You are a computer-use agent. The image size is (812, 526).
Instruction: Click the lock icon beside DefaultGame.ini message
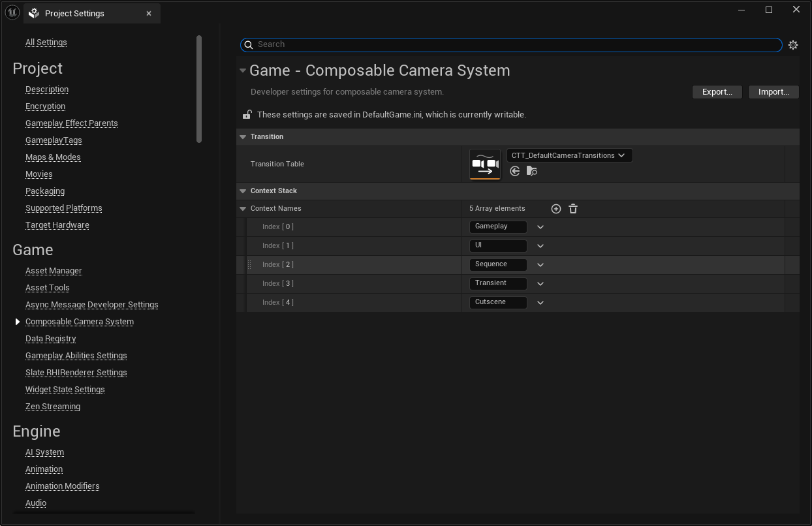point(247,115)
